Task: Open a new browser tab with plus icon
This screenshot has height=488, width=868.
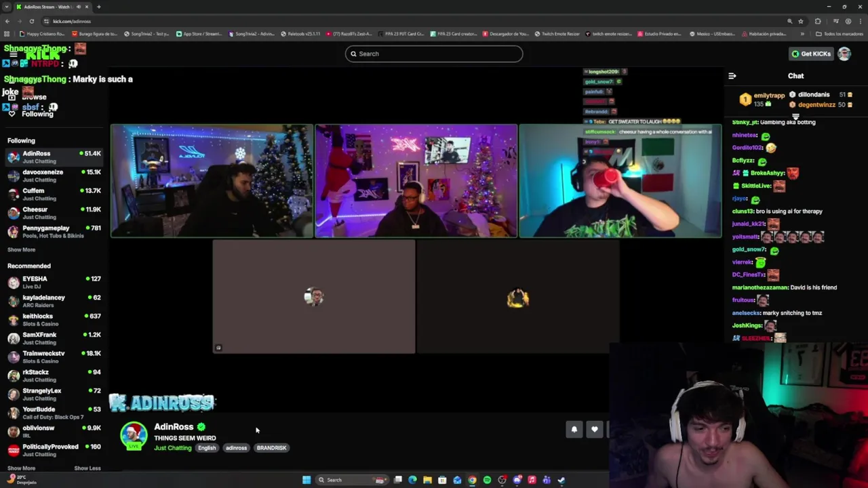Action: click(98, 7)
